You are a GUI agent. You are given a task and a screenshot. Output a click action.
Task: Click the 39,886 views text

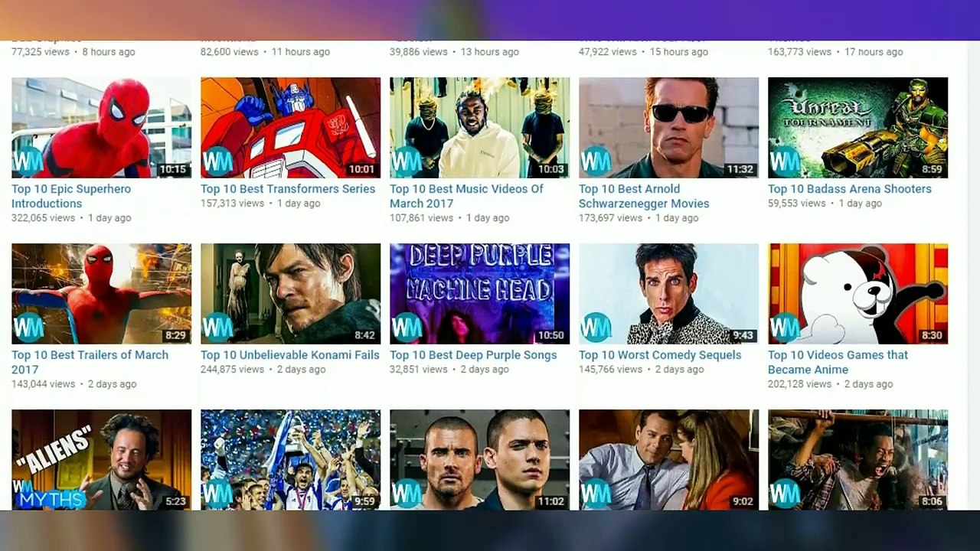click(419, 52)
